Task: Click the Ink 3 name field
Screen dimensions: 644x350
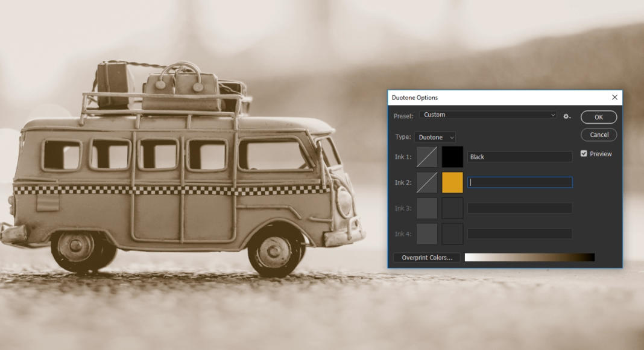Action: pos(520,207)
